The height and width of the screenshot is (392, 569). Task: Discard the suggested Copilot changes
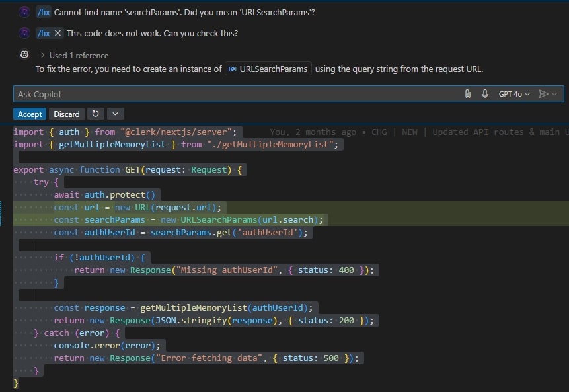coord(67,114)
